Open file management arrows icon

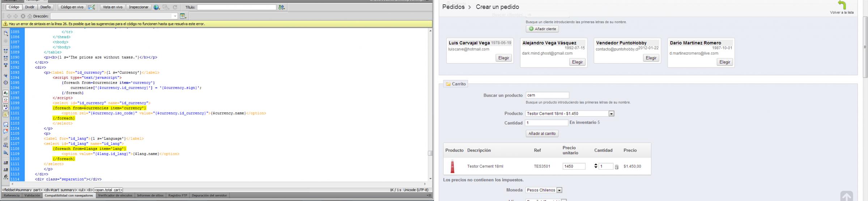tap(282, 7)
